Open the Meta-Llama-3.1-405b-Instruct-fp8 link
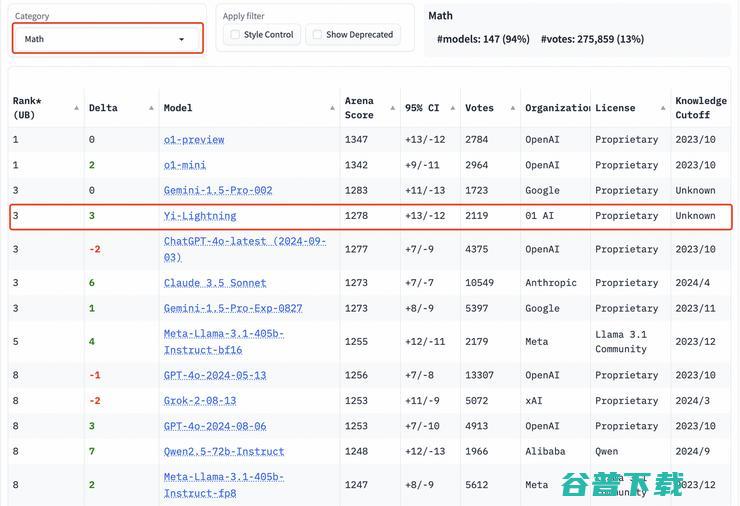This screenshot has height=506, width=740. (224, 485)
